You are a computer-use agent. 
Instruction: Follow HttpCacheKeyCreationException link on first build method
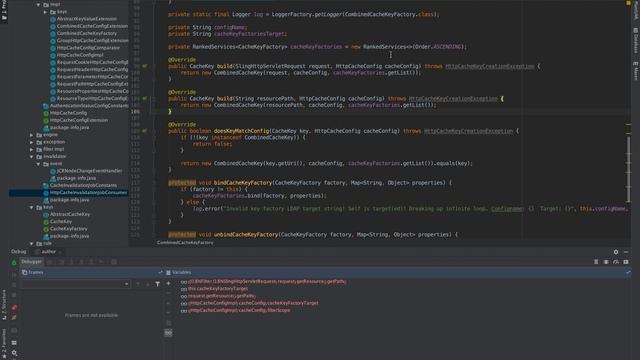489,66
